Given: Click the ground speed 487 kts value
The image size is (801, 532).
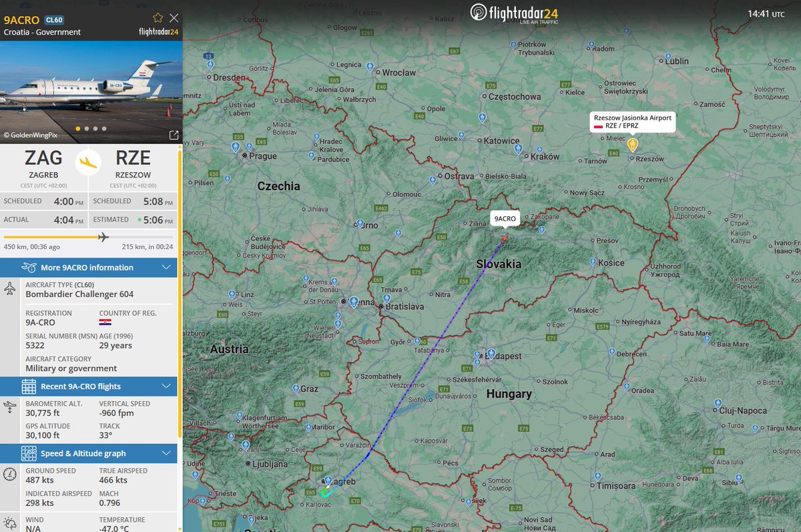Looking at the screenshot, I should point(41,480).
